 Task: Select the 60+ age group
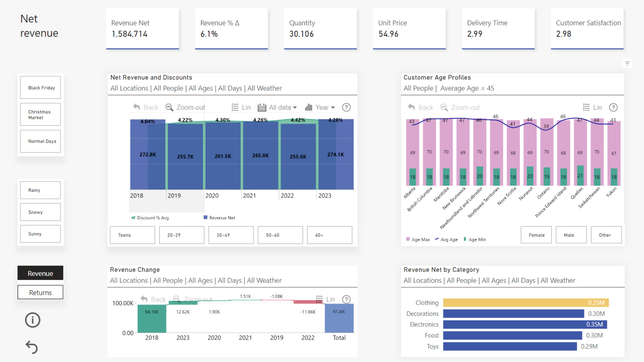330,235
